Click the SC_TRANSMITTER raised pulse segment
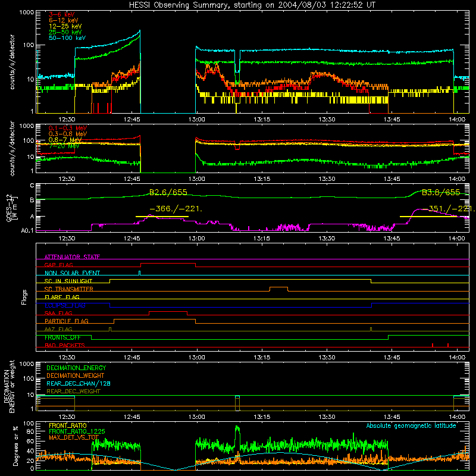This screenshot has height=476, width=476. coord(278,287)
